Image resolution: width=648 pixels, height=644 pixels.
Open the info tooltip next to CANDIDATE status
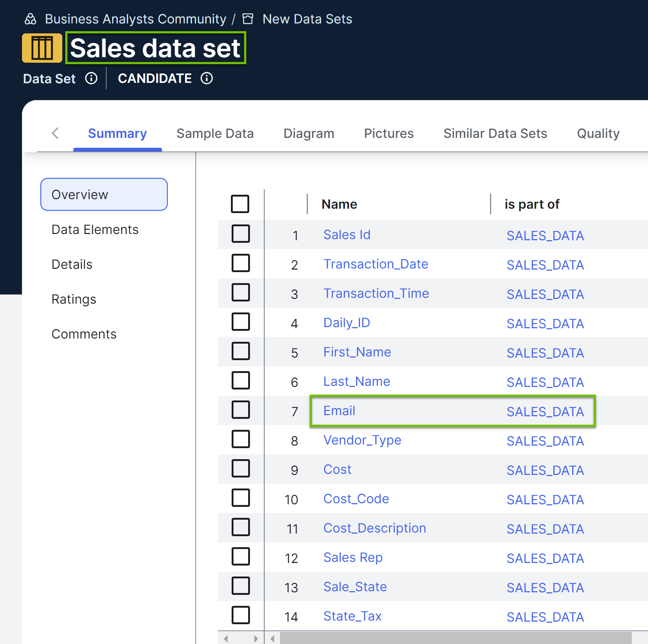[x=206, y=78]
